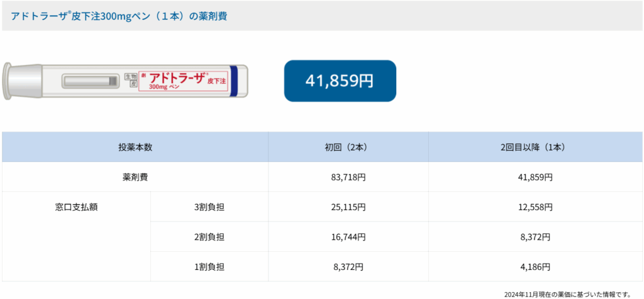Click the Adtralza injection pen image
The height and width of the screenshot is (299, 644).
pyautogui.click(x=126, y=81)
